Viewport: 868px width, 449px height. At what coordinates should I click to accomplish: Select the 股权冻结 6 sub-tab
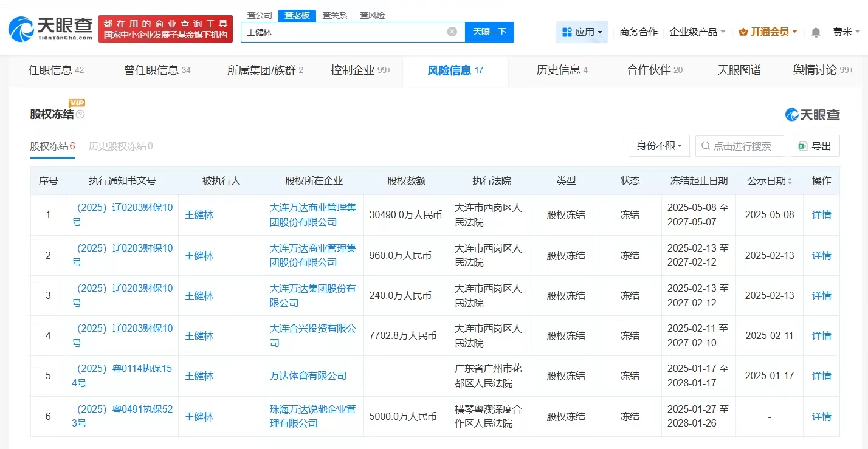(x=53, y=146)
